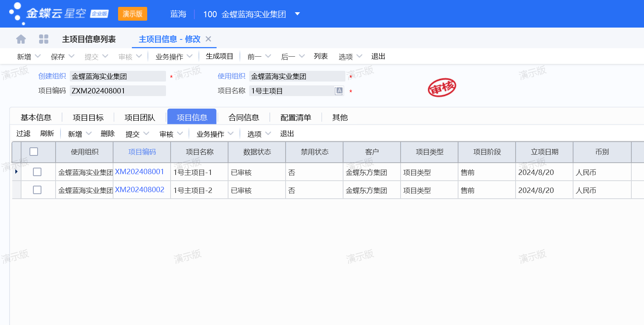This screenshot has width=644, height=325.
Task: Check the row for XM202408001
Action: tap(37, 172)
